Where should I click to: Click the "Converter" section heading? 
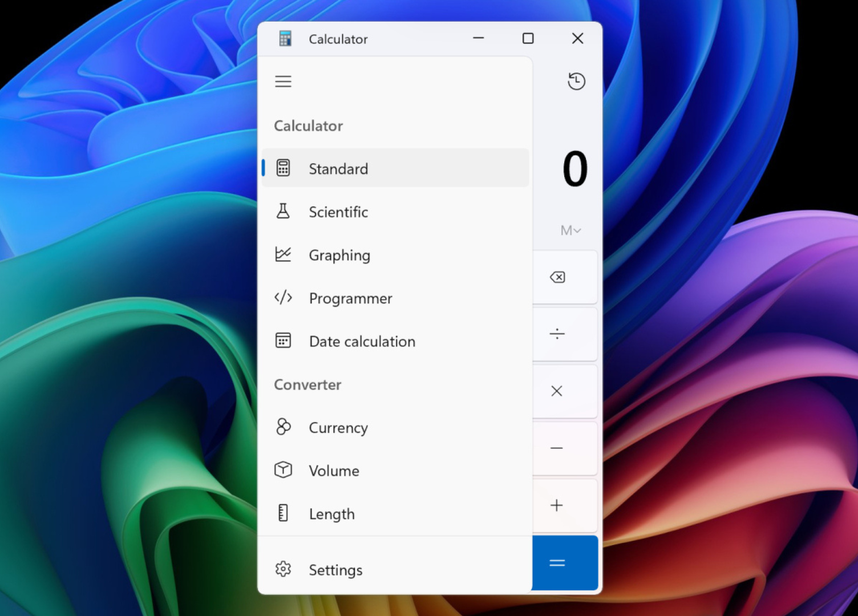(307, 385)
